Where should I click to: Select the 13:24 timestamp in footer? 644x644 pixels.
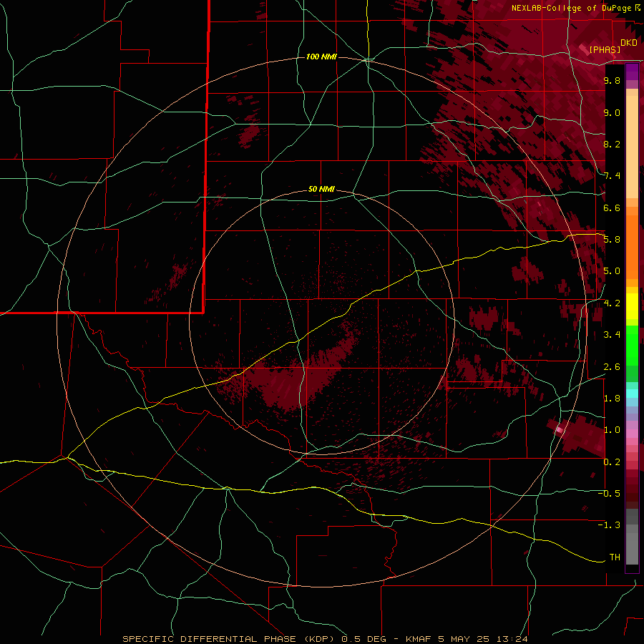[x=511, y=639]
